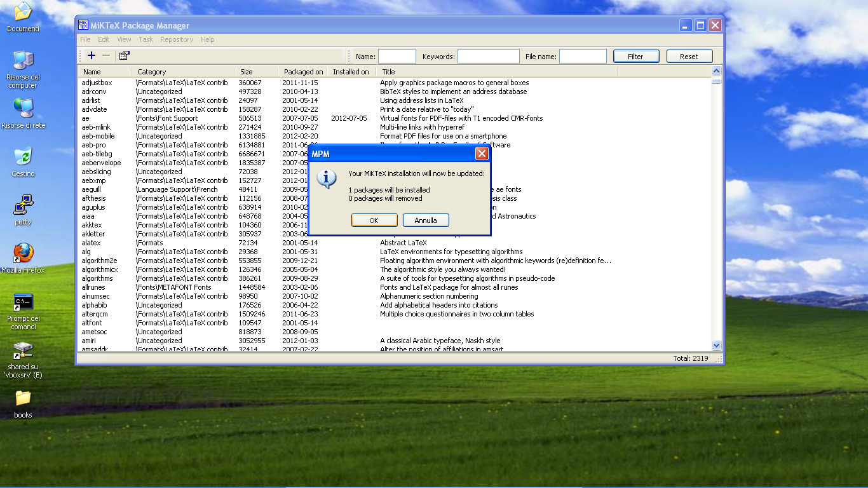Image resolution: width=868 pixels, height=488 pixels.
Task: Open the package properties toolbar icon
Action: [x=125, y=56]
